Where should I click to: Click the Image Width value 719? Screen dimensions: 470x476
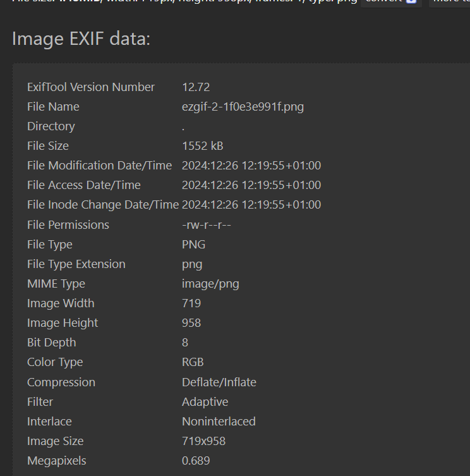tap(191, 303)
